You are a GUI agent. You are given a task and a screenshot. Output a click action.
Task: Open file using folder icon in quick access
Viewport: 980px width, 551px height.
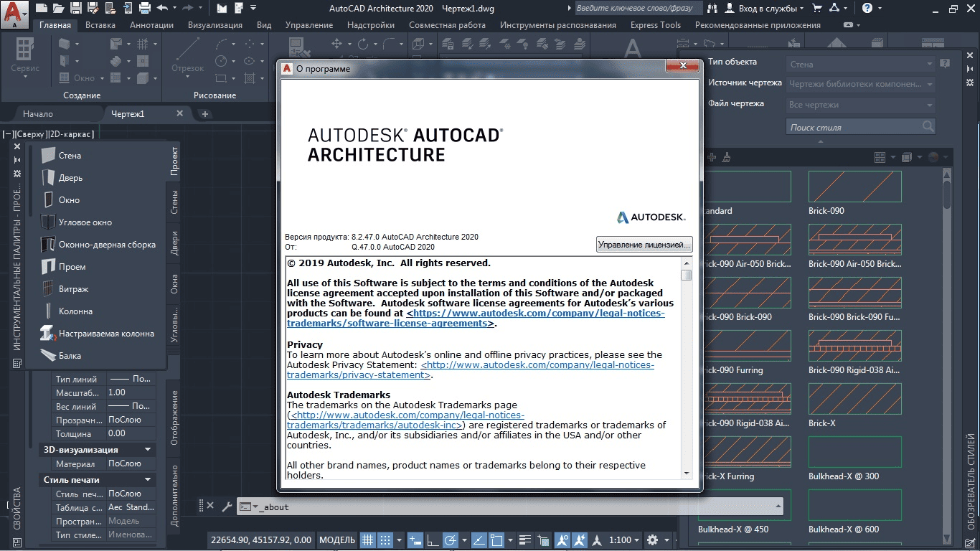tap(59, 9)
